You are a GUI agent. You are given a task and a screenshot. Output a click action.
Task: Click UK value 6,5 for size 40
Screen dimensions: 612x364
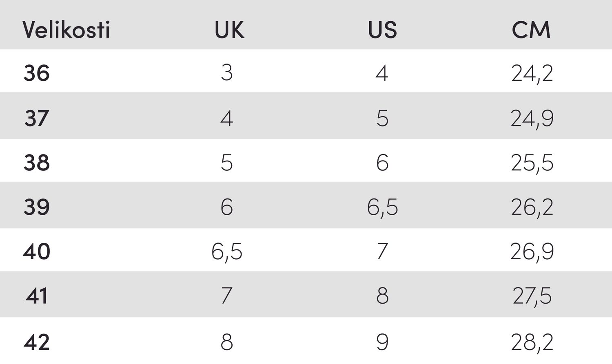tap(227, 252)
